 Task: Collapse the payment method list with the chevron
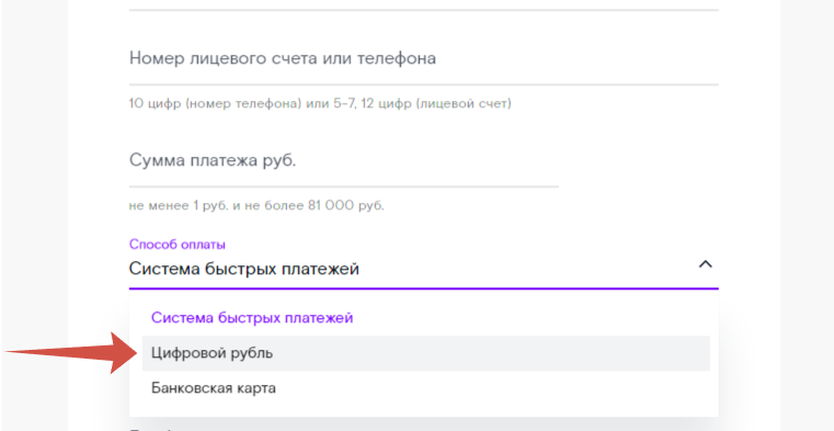[705, 264]
